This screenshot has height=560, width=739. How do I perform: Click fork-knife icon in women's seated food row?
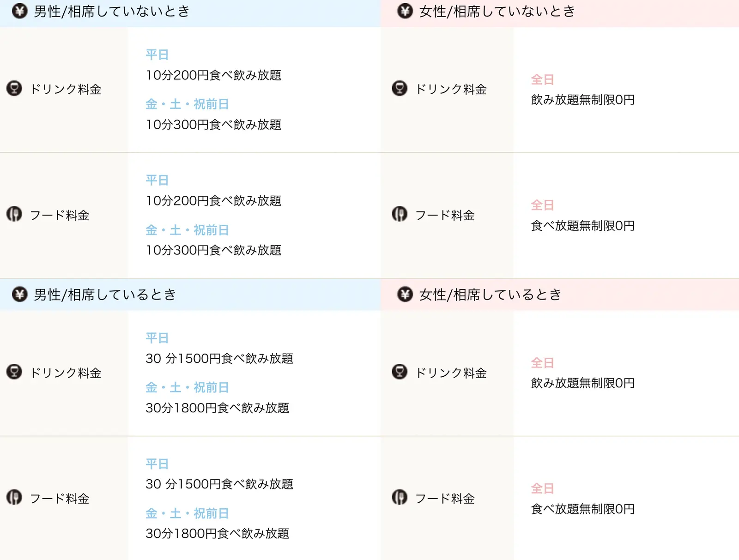[x=400, y=498]
